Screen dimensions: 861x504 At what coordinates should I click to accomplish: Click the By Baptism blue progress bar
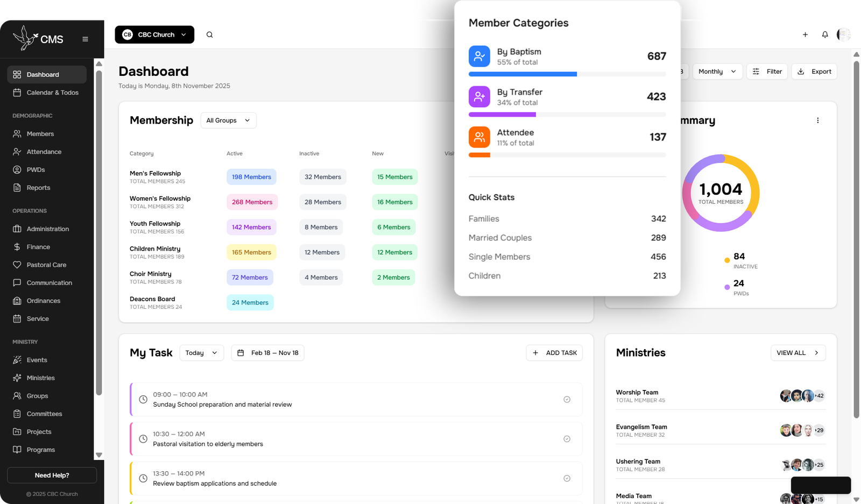coord(523,74)
